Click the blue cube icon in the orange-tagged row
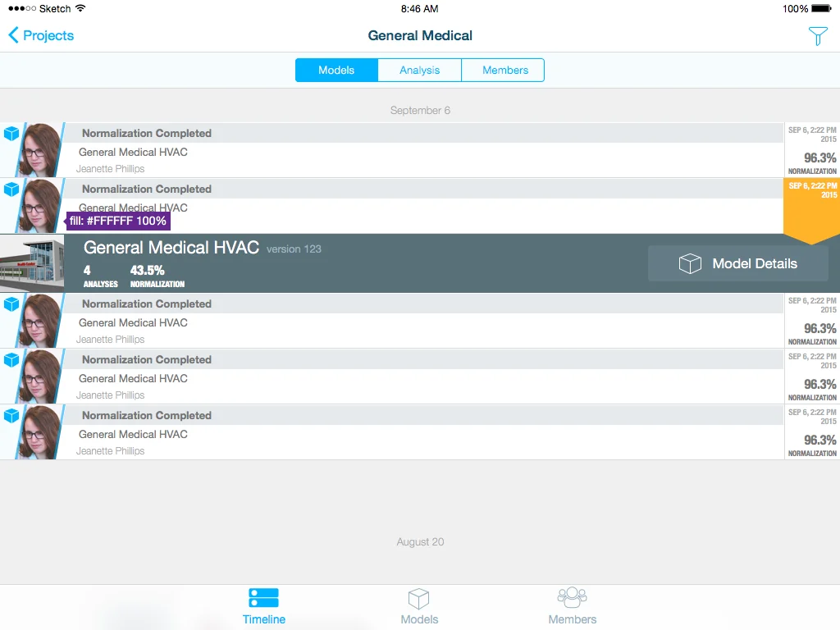The height and width of the screenshot is (630, 840). click(11, 189)
